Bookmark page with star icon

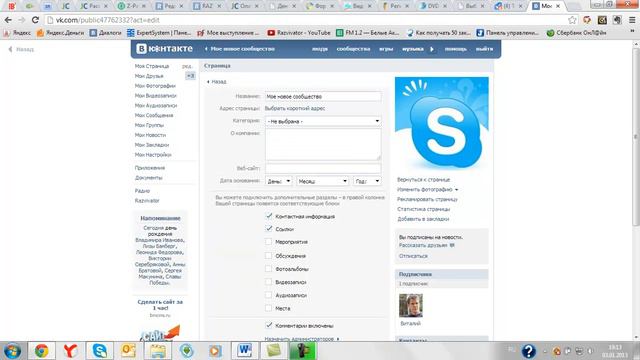tap(572, 20)
